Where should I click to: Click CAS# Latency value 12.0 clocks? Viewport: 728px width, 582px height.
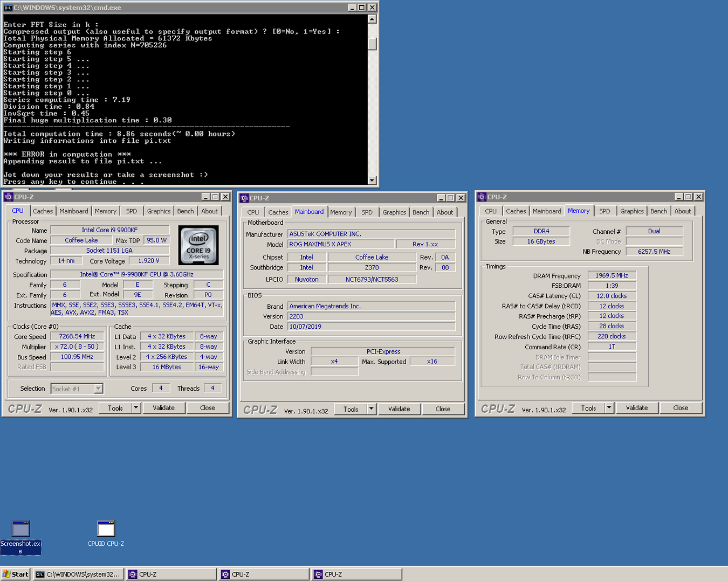pos(612,296)
